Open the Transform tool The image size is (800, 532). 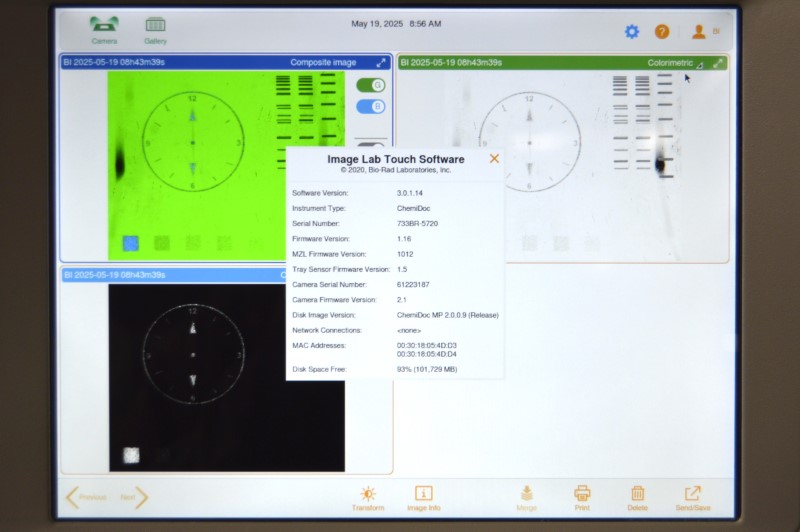tap(368, 498)
